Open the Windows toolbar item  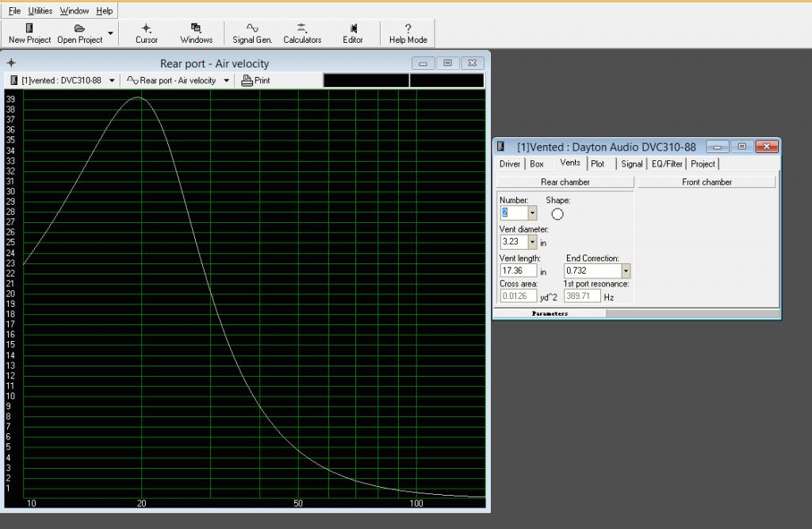tap(197, 33)
